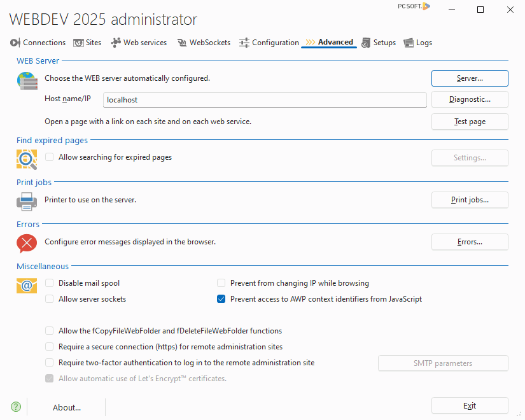Click the green help question mark icon
This screenshot has height=420, width=525.
coord(16,407)
